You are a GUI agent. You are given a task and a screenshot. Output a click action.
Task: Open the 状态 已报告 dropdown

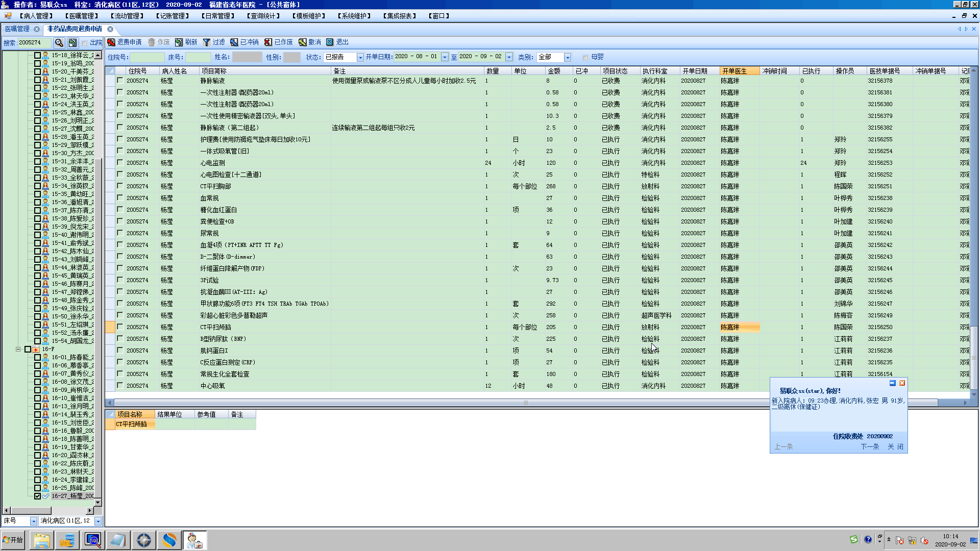click(360, 57)
